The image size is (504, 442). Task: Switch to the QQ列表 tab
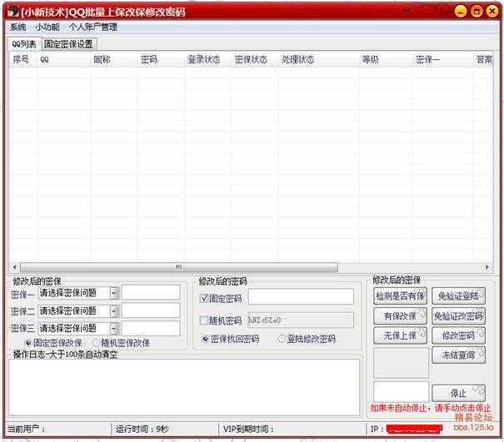(24, 44)
